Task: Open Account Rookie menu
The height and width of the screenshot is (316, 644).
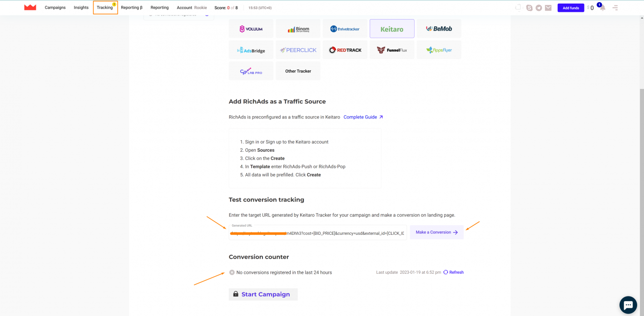Action: 192,8
